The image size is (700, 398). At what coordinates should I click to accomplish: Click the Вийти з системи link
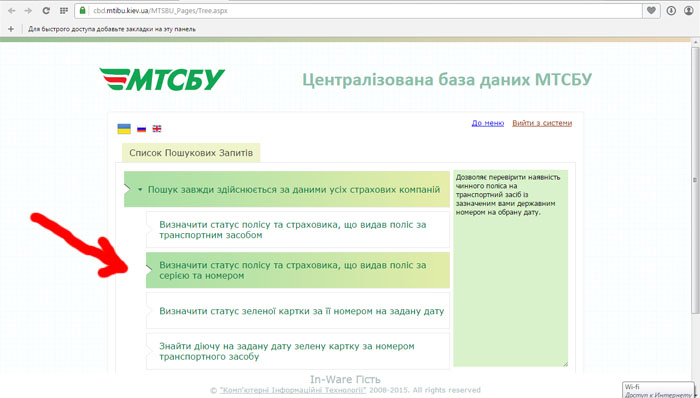(542, 123)
